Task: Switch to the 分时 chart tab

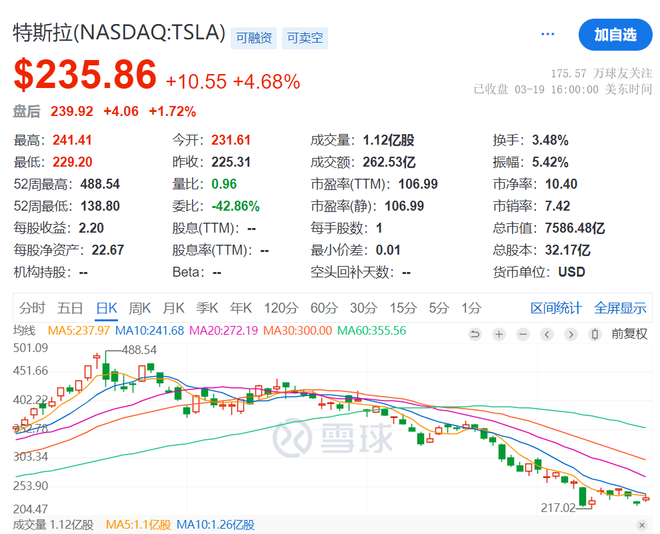Action: tap(32, 308)
